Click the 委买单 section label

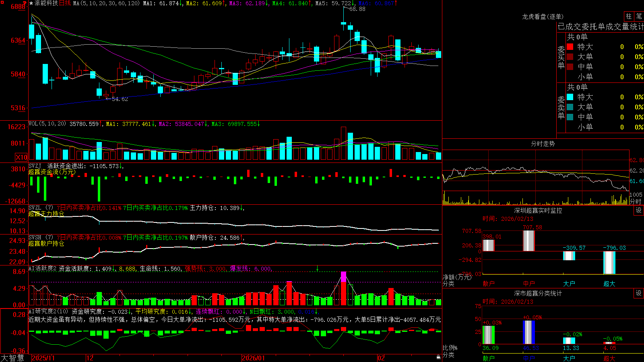point(561,58)
